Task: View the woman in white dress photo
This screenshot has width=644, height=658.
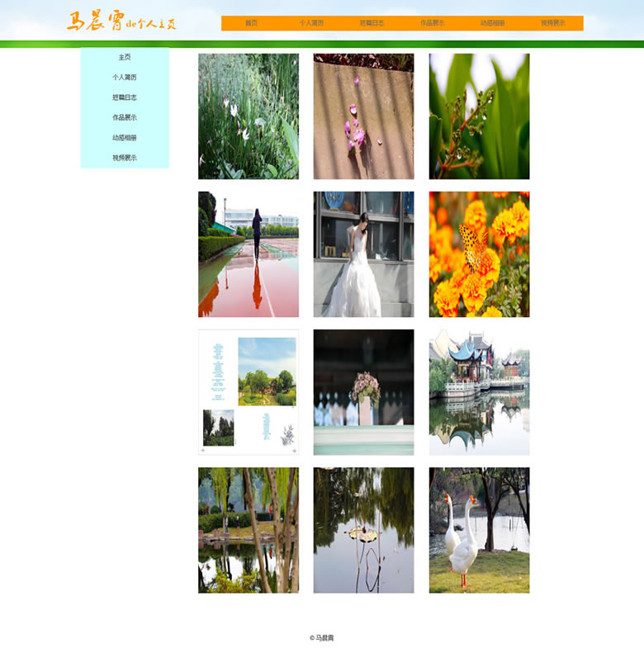Action: 363,254
